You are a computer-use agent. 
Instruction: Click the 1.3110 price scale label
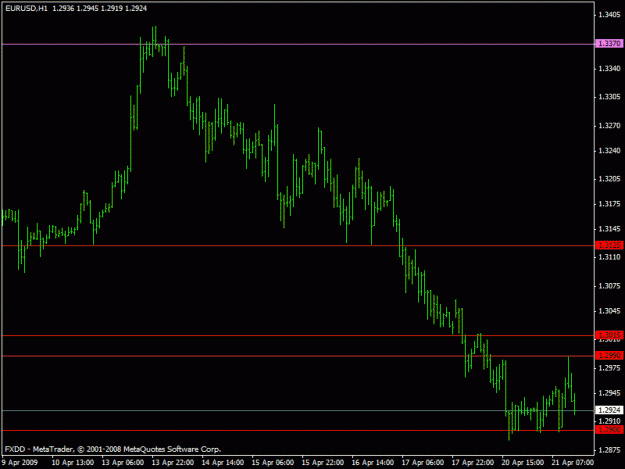point(609,257)
